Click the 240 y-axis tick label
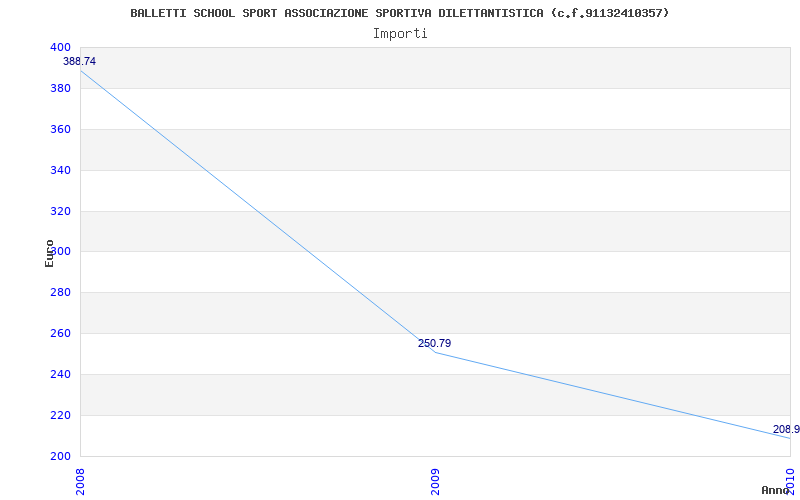This screenshot has height=500, width=800. coord(60,374)
